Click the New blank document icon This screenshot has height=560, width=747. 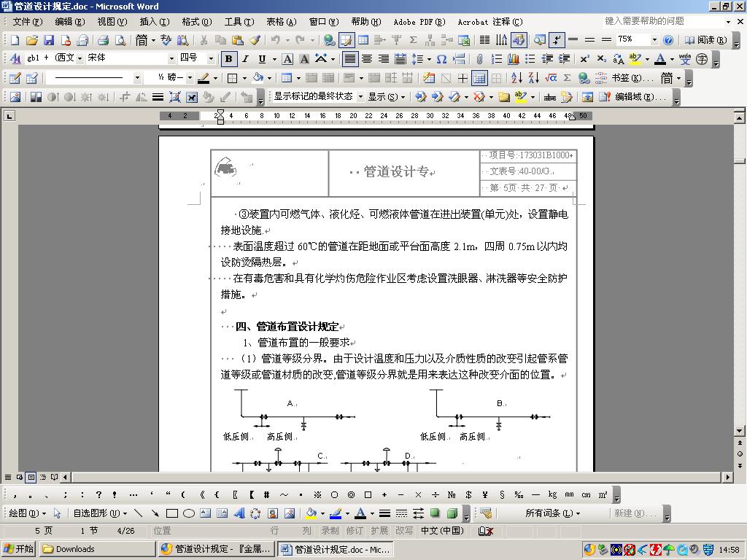pyautogui.click(x=15, y=41)
